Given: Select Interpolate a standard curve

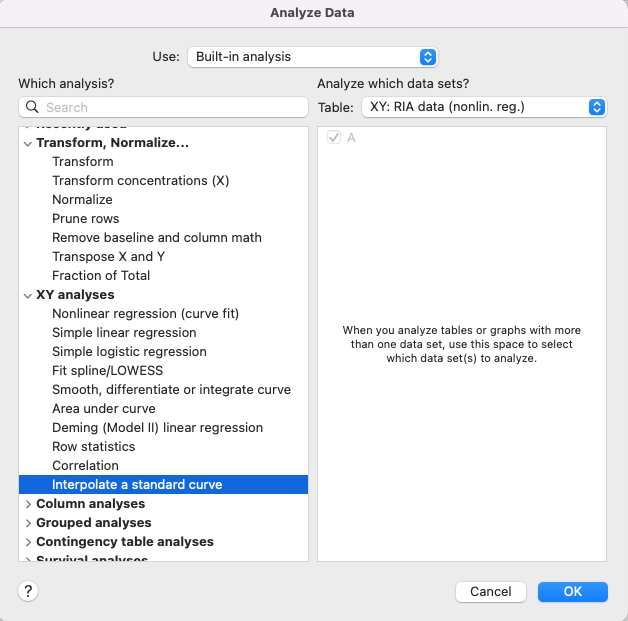Looking at the screenshot, I should [x=137, y=485].
